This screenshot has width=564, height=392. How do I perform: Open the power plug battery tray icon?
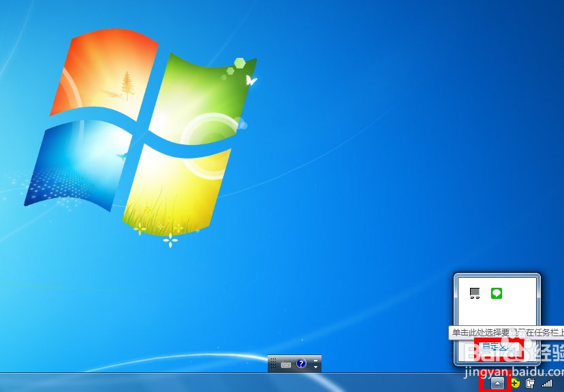pos(530,384)
